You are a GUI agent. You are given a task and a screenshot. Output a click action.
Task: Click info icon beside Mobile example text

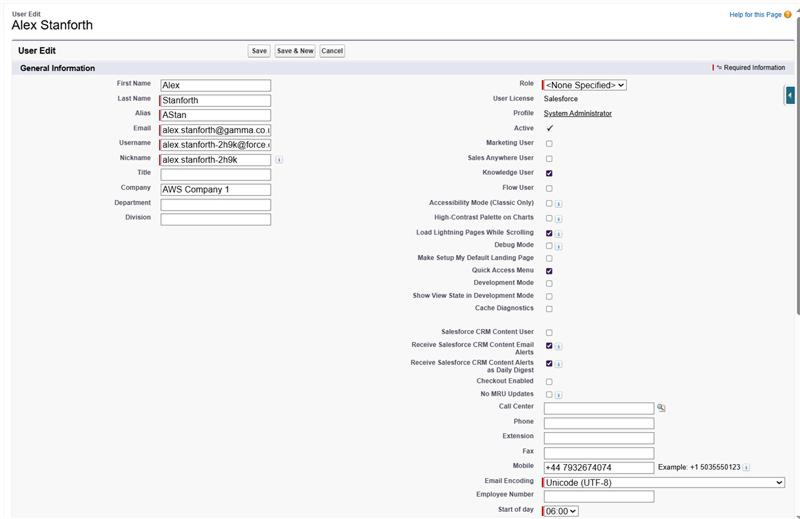coord(746,468)
